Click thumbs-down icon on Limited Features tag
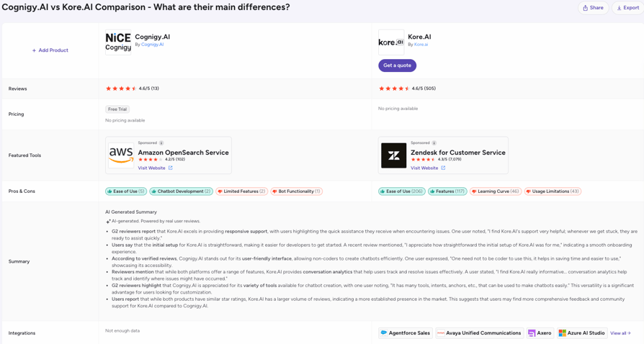This screenshot has height=344, width=644. (220, 191)
